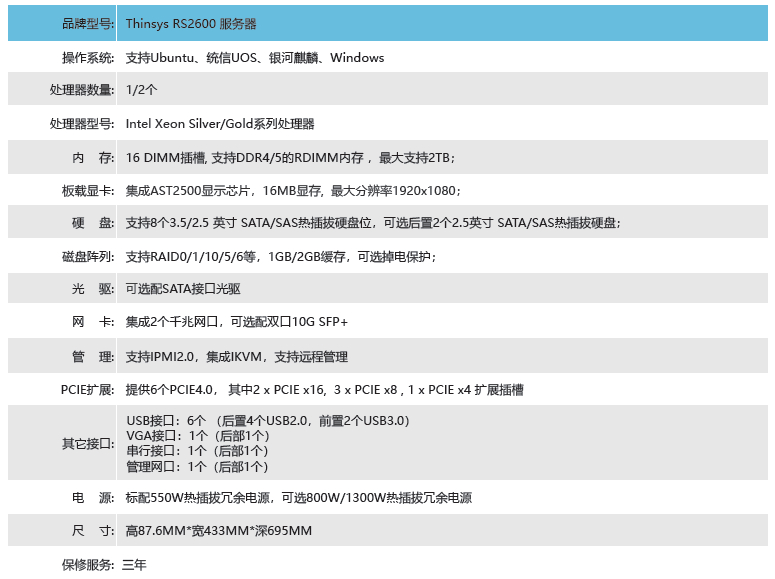This screenshot has height=579, width=775.
Task: Click the 品牌型号 label in the header row
Action: 88,24
